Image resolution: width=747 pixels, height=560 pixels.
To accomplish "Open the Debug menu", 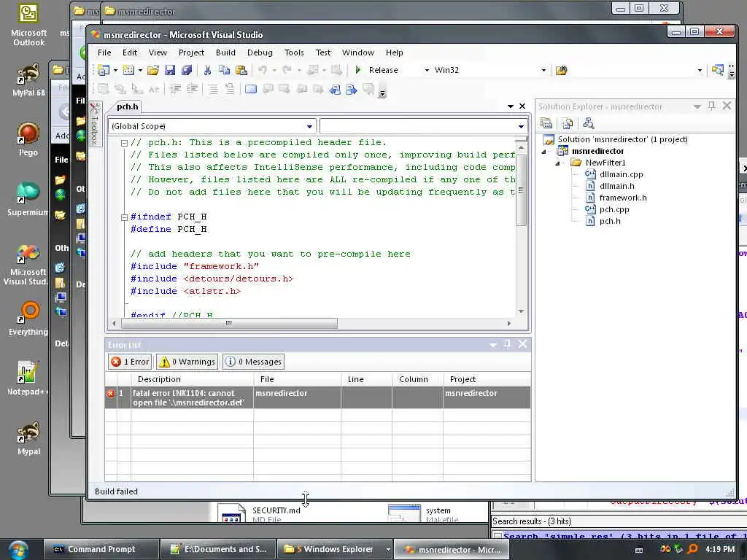I will [260, 52].
